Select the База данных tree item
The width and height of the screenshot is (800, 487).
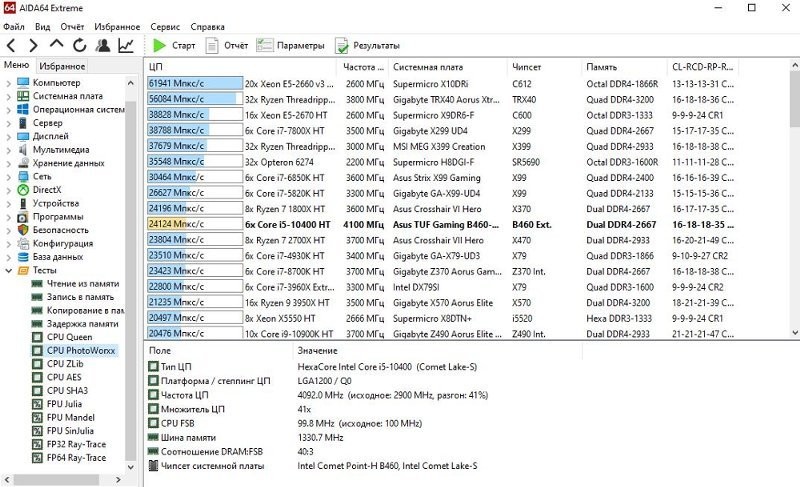[x=58, y=257]
